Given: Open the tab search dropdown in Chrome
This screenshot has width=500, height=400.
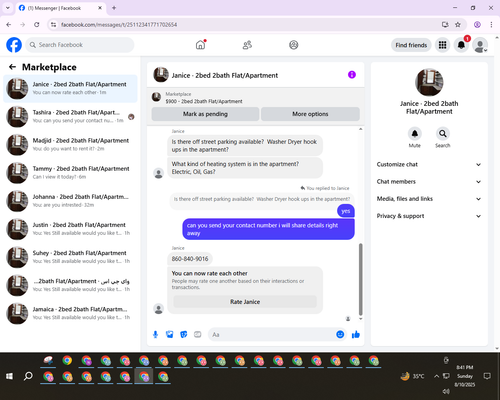Looking at the screenshot, I should click(8, 8).
